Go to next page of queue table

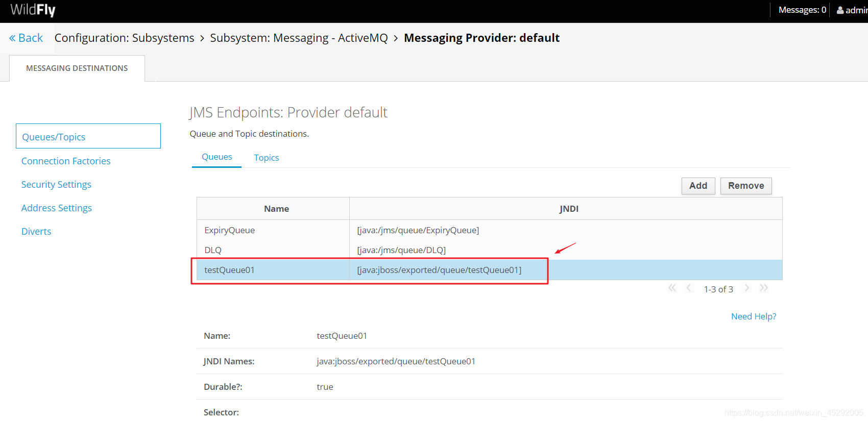747,288
